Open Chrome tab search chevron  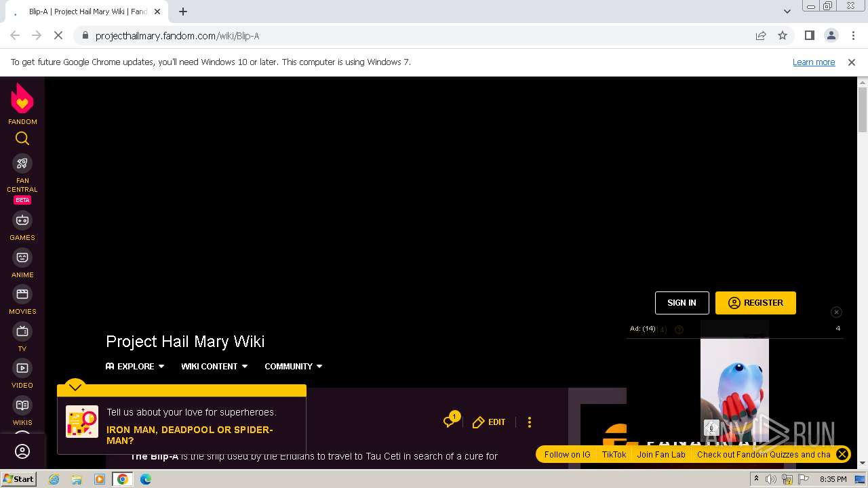point(787,12)
